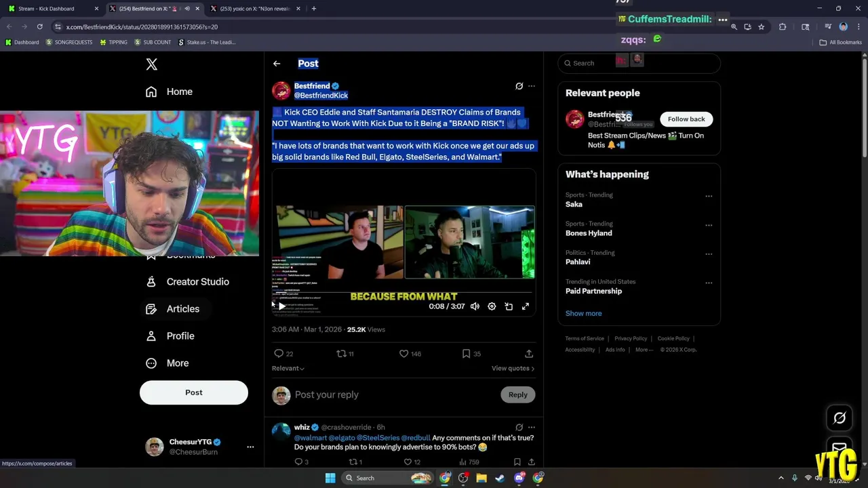
Task: Open options for Pahlavi trend
Action: coord(709,254)
